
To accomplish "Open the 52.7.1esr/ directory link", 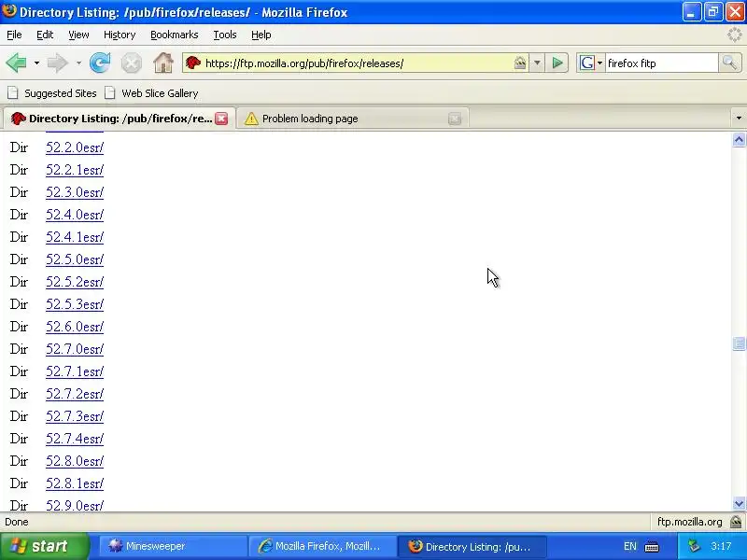I will [75, 371].
